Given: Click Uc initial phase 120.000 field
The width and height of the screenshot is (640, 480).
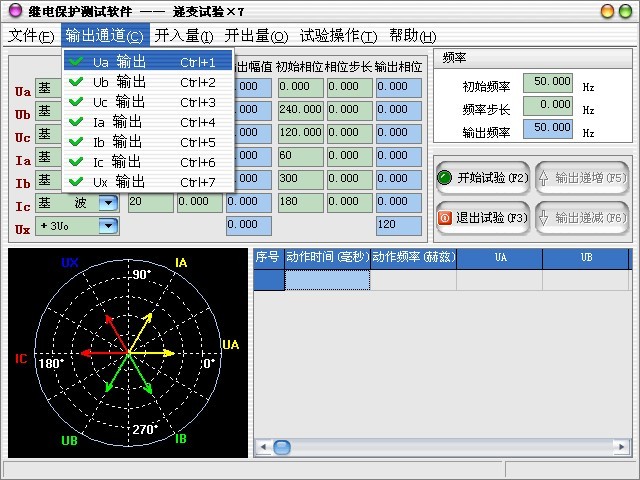Looking at the screenshot, I should [301, 133].
